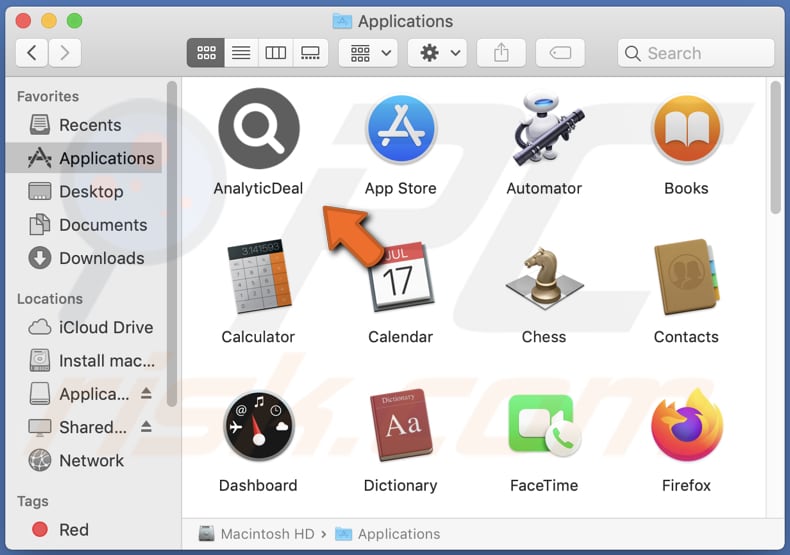This screenshot has width=790, height=555.
Task: Click the Search field
Action: [696, 53]
